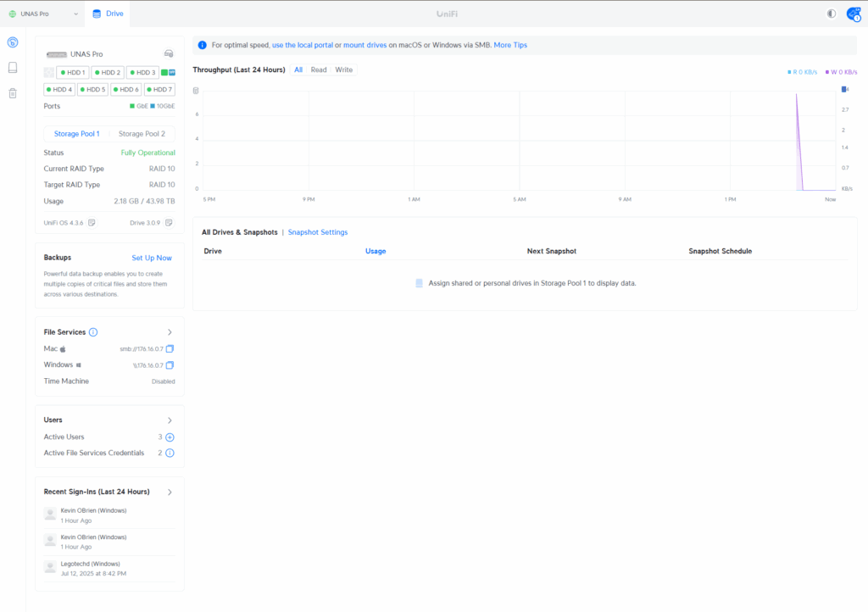Image resolution: width=868 pixels, height=612 pixels.
Task: Click the user account avatar icon
Action: click(853, 14)
